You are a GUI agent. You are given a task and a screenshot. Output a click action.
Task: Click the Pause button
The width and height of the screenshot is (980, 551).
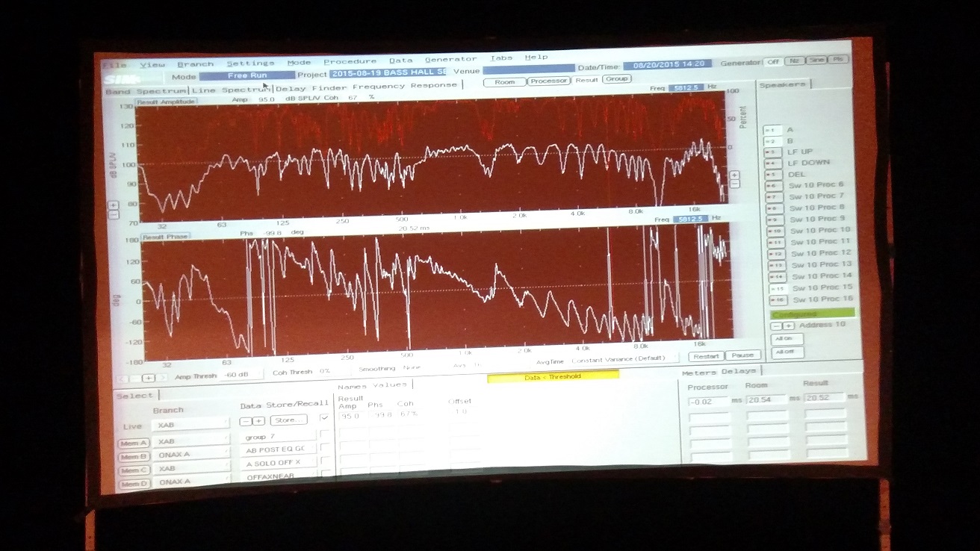click(x=742, y=355)
